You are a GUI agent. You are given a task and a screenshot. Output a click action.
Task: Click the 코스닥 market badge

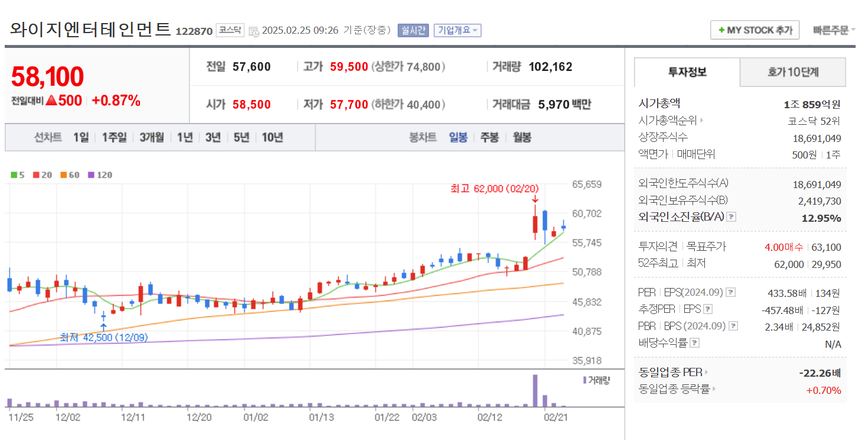(230, 30)
